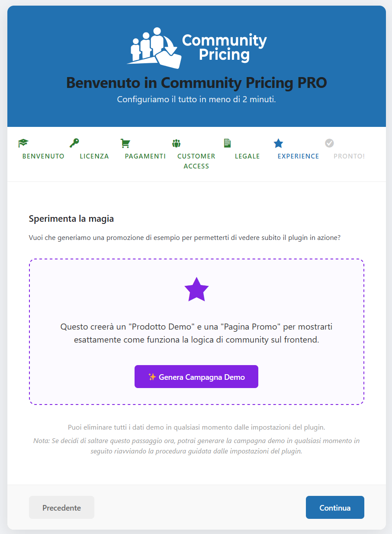The width and height of the screenshot is (392, 534).
Task: Click the grey checkmark Pronto icon
Action: point(329,143)
